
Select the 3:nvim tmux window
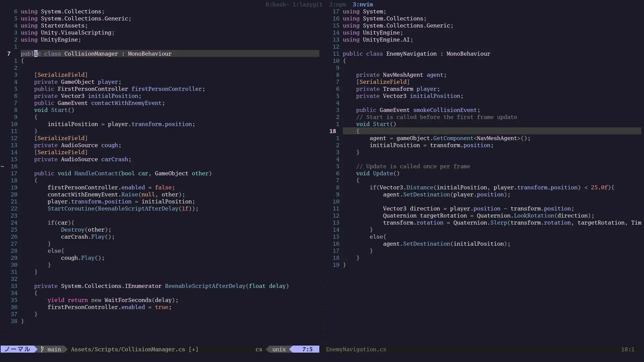click(363, 4)
